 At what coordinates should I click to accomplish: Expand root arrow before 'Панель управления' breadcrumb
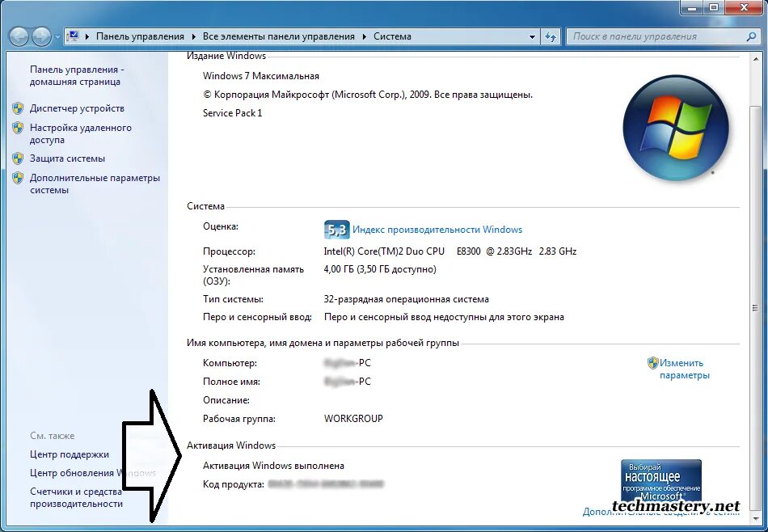pos(87,36)
